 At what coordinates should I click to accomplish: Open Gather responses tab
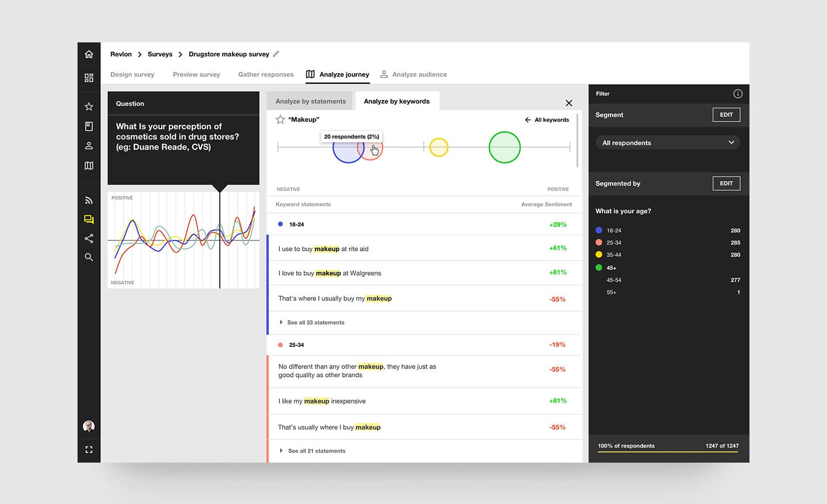click(x=266, y=74)
